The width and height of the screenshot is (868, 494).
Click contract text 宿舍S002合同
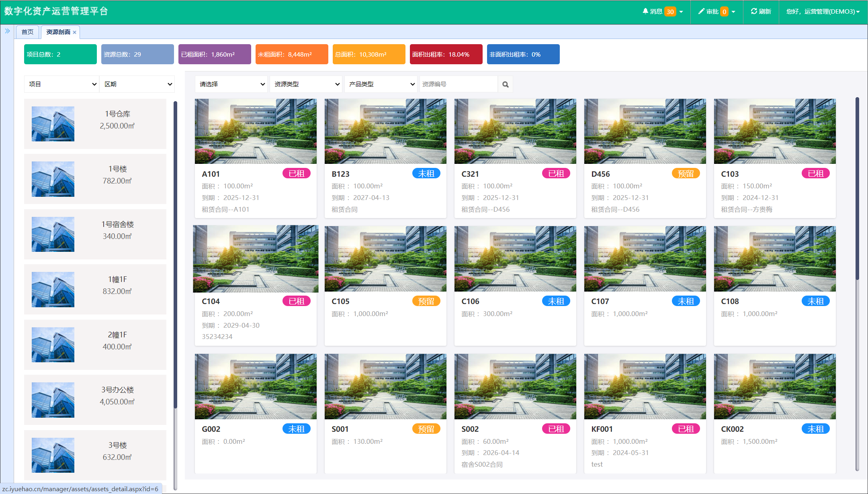coord(482,464)
